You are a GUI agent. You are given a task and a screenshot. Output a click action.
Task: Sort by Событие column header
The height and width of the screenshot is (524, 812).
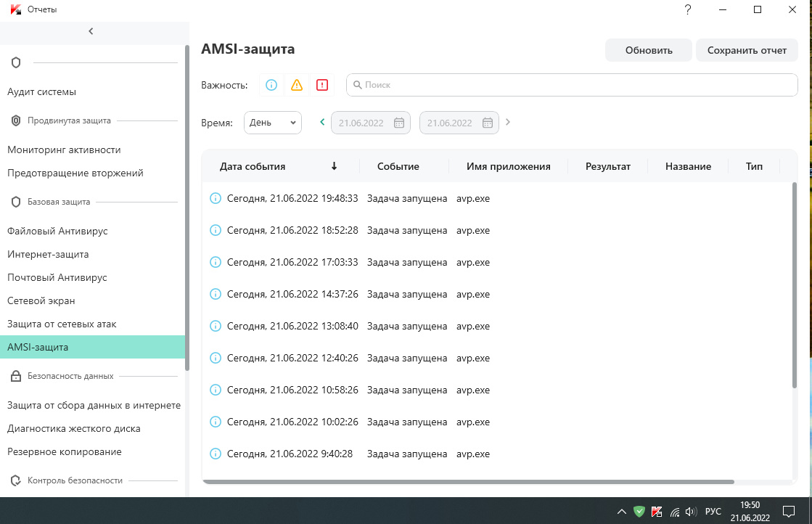398,166
